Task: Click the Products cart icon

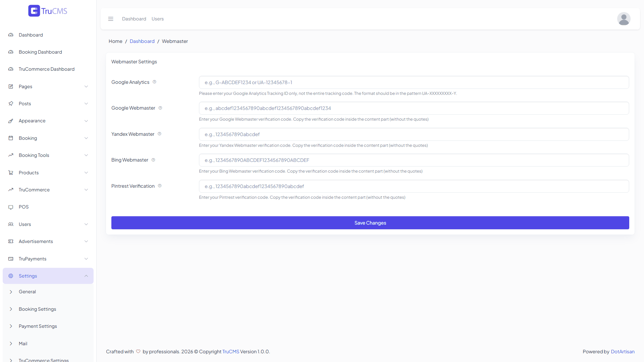Action: tap(11, 173)
